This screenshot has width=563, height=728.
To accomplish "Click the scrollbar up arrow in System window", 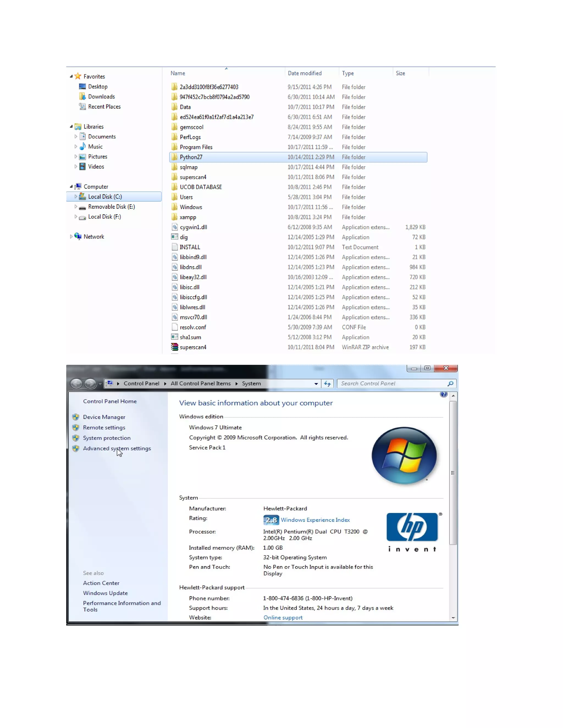I will 453,396.
